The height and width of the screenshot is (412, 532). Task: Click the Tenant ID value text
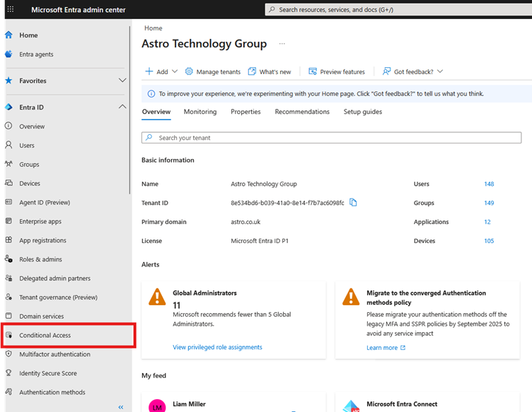(287, 203)
